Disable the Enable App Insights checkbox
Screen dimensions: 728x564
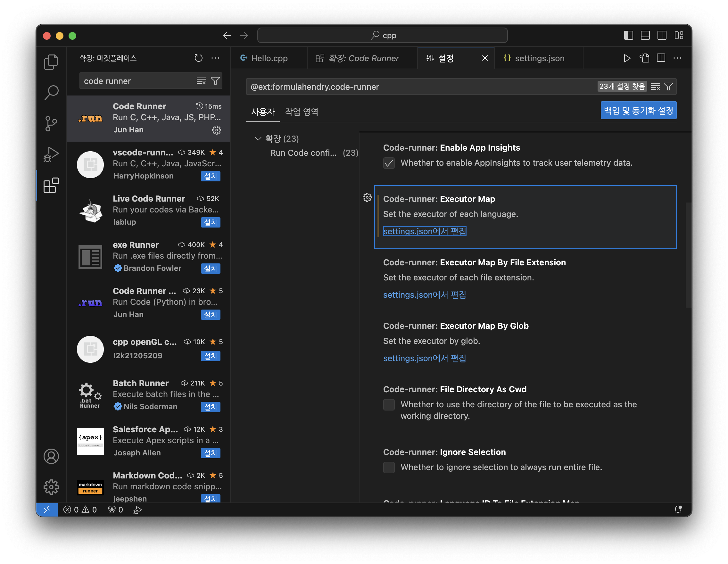pyautogui.click(x=389, y=163)
